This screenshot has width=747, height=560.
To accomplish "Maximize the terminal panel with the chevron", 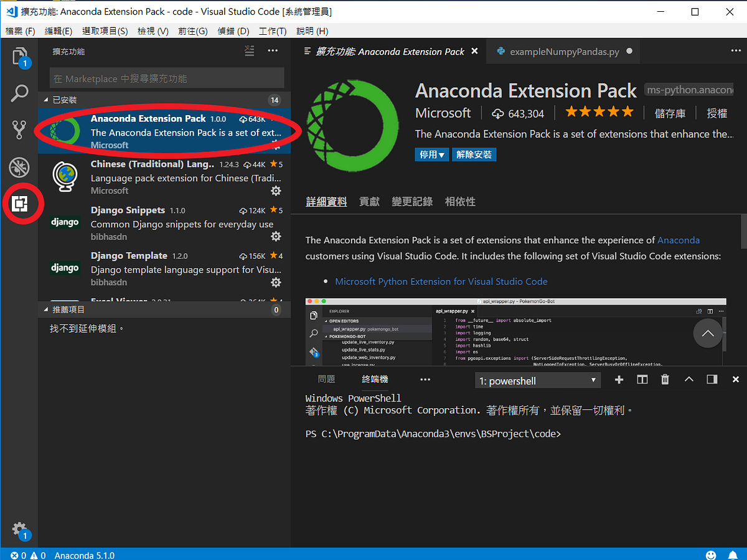I will 687,379.
